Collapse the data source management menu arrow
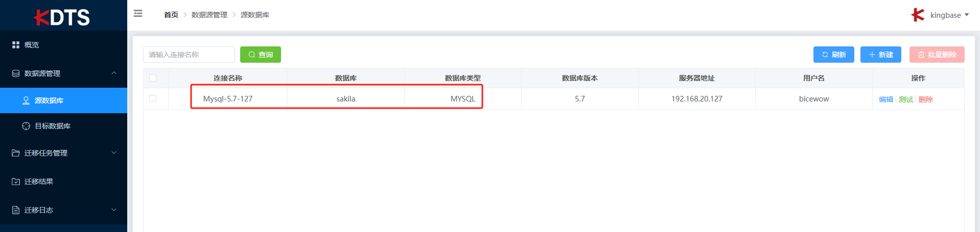This screenshot has height=232, width=980. pyautogui.click(x=114, y=73)
